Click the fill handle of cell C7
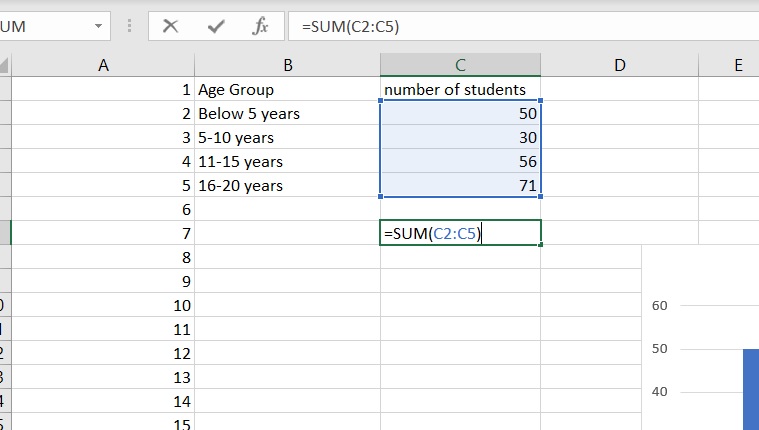The image size is (759, 430). tap(541, 245)
